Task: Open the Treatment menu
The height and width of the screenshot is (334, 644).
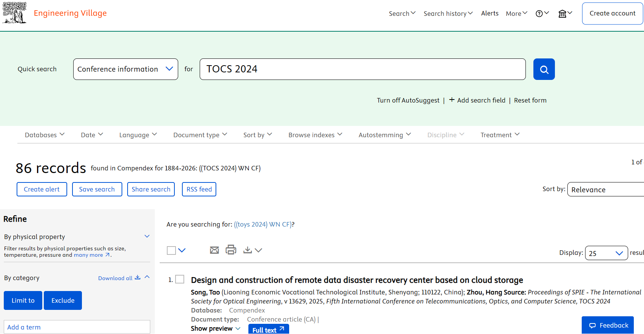Action: pyautogui.click(x=500, y=135)
